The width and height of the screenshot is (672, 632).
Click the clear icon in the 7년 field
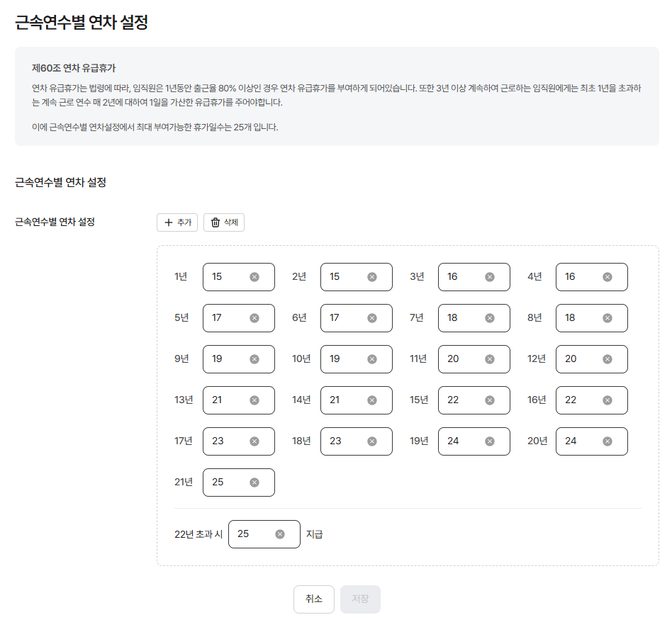(490, 318)
